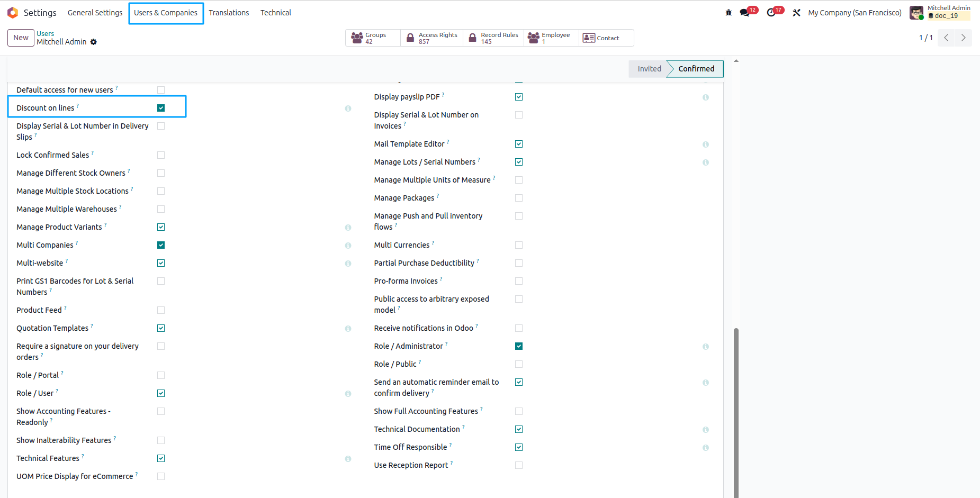
Task: Open the conversations chat bubble icon
Action: (x=745, y=13)
